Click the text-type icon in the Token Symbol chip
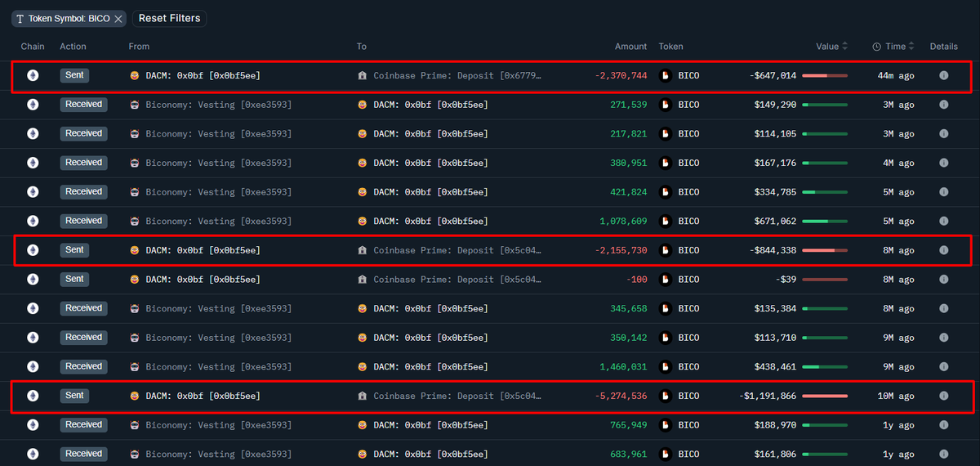This screenshot has height=466, width=980. (20, 18)
